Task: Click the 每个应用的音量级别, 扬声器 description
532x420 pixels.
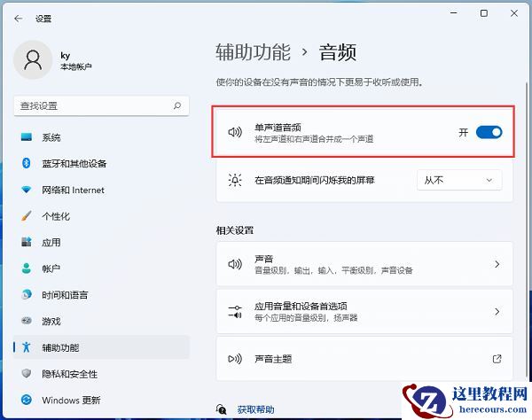Action: pos(306,317)
